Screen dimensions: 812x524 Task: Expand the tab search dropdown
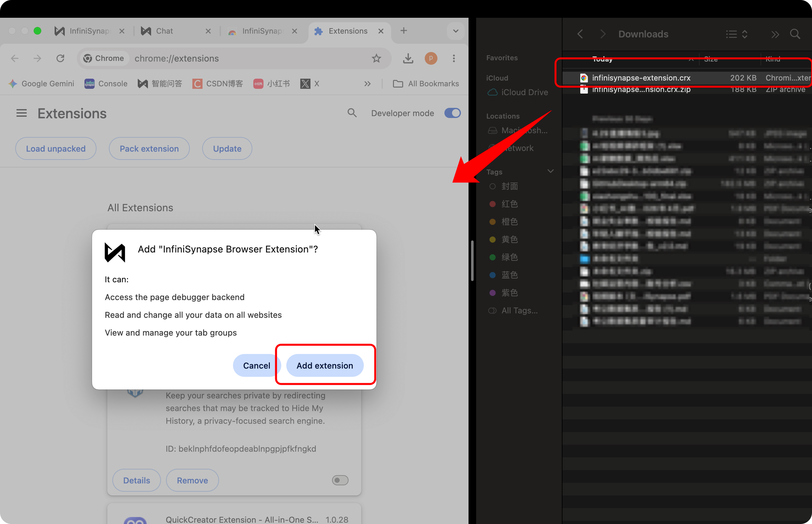(x=456, y=31)
